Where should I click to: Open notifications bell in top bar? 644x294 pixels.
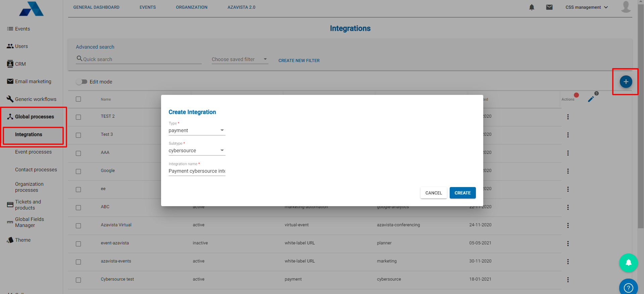tap(532, 7)
